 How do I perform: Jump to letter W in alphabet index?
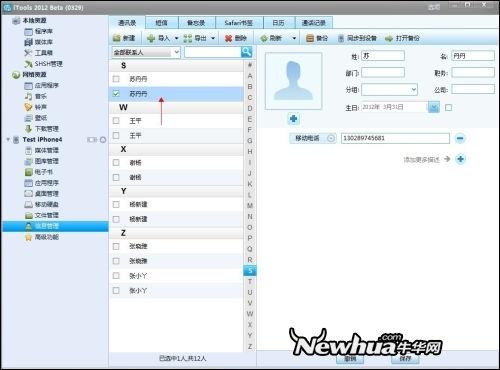click(250, 314)
